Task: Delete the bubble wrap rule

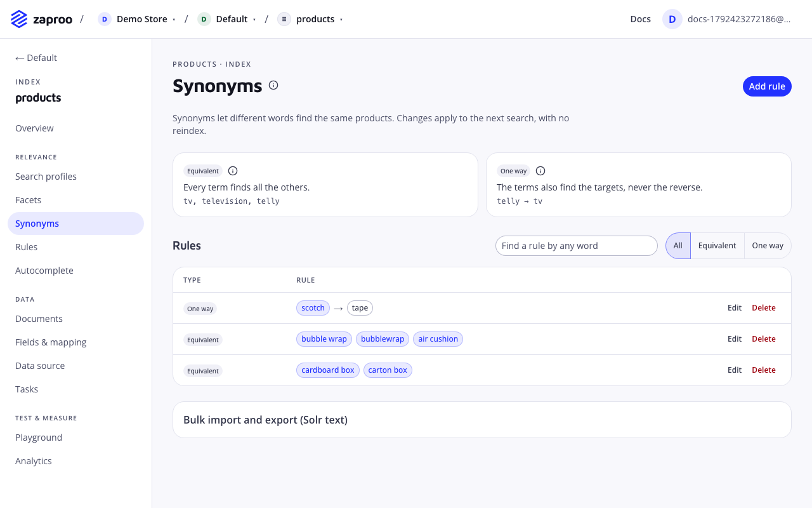Action: pyautogui.click(x=764, y=339)
